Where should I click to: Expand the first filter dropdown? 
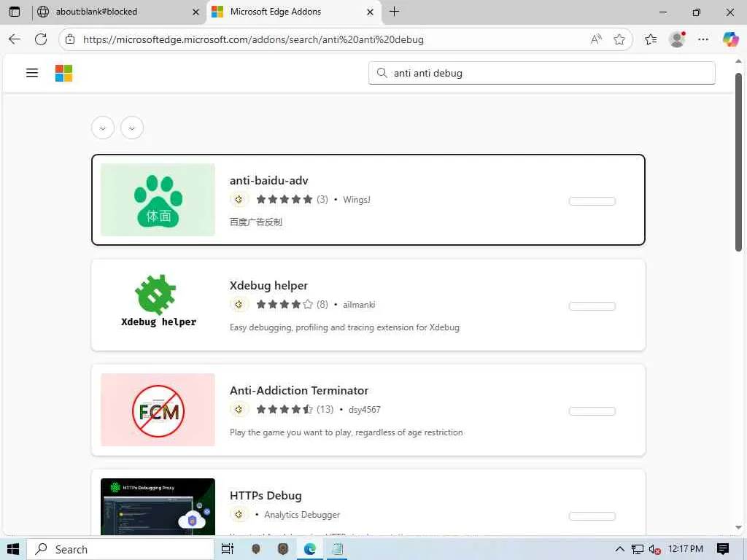tap(103, 128)
